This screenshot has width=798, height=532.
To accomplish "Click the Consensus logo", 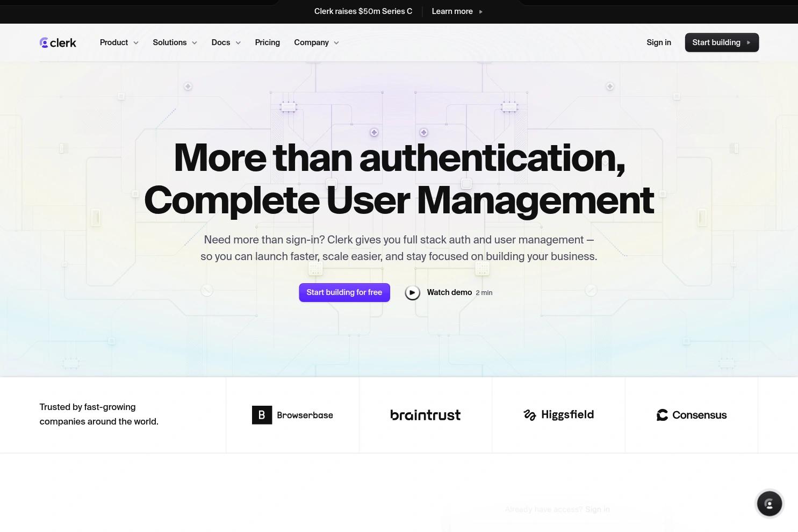I will (691, 415).
